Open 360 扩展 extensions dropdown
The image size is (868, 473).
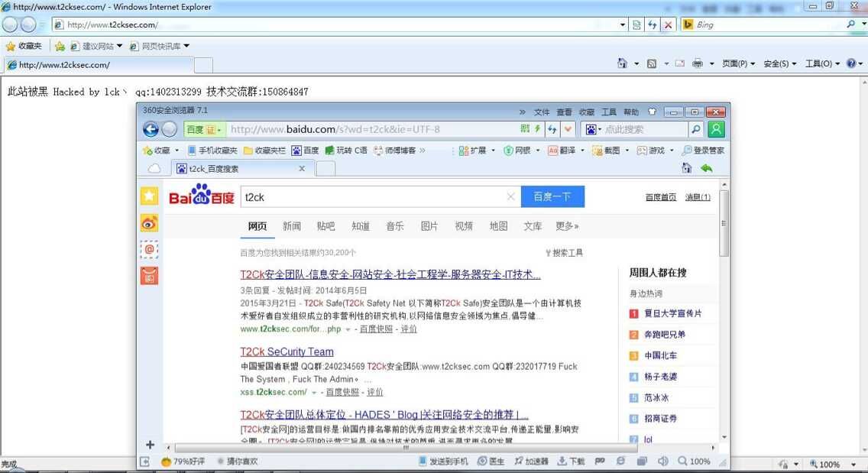click(494, 150)
